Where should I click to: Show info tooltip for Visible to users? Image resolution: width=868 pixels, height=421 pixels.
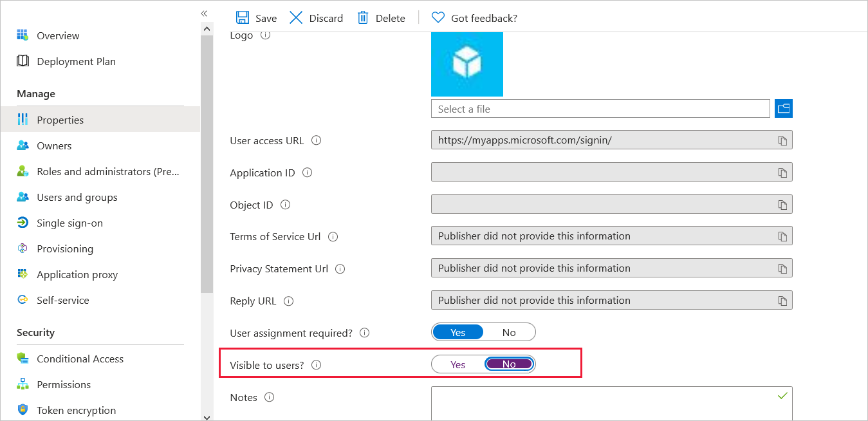click(x=316, y=365)
